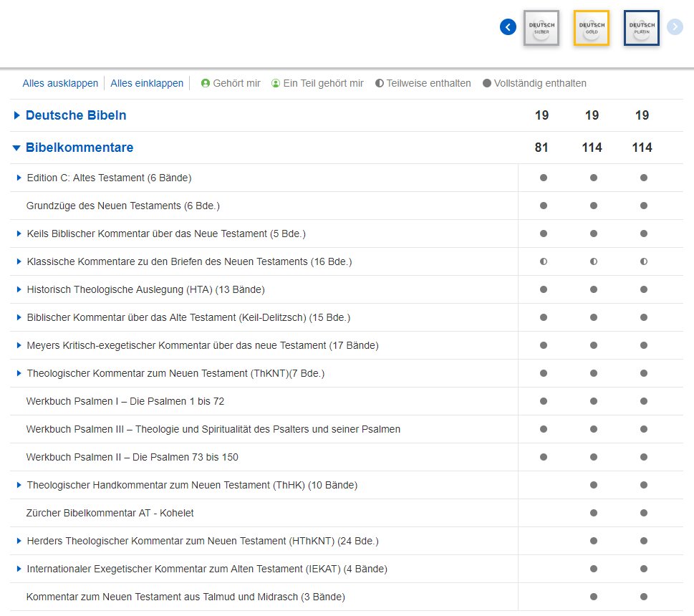This screenshot has height=616, width=694.
Task: Expand Meyers Kritisch-exegetischer Kommentar row
Action: (19, 345)
